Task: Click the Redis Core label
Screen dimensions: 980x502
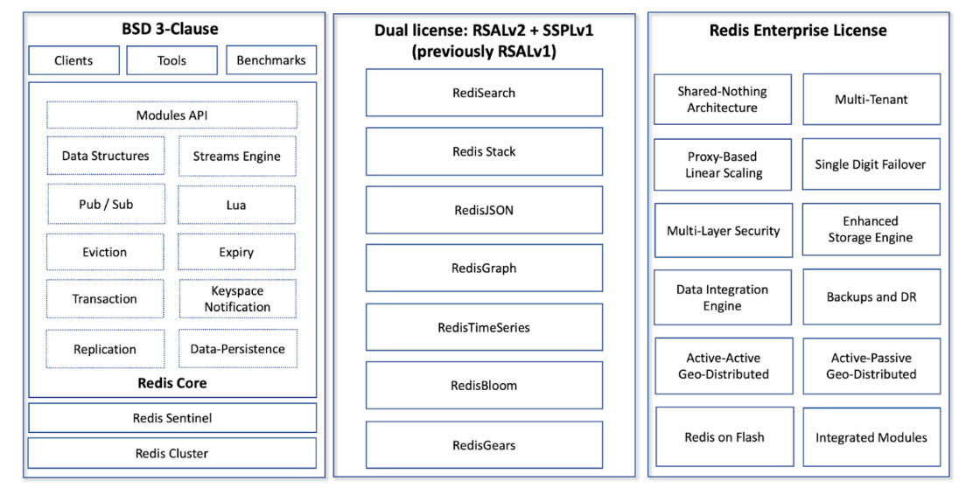Action: (172, 383)
